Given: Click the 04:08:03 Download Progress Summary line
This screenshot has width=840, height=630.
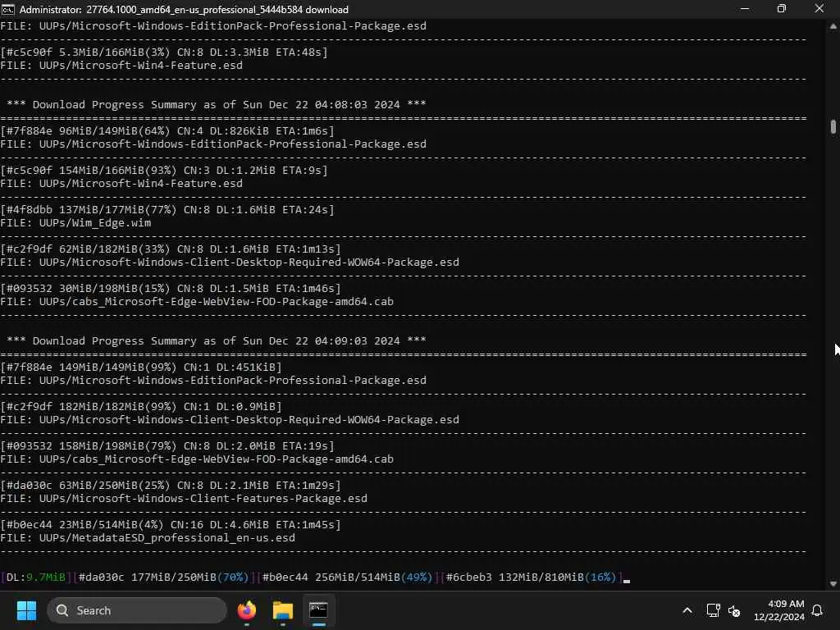Looking at the screenshot, I should pyautogui.click(x=217, y=104).
